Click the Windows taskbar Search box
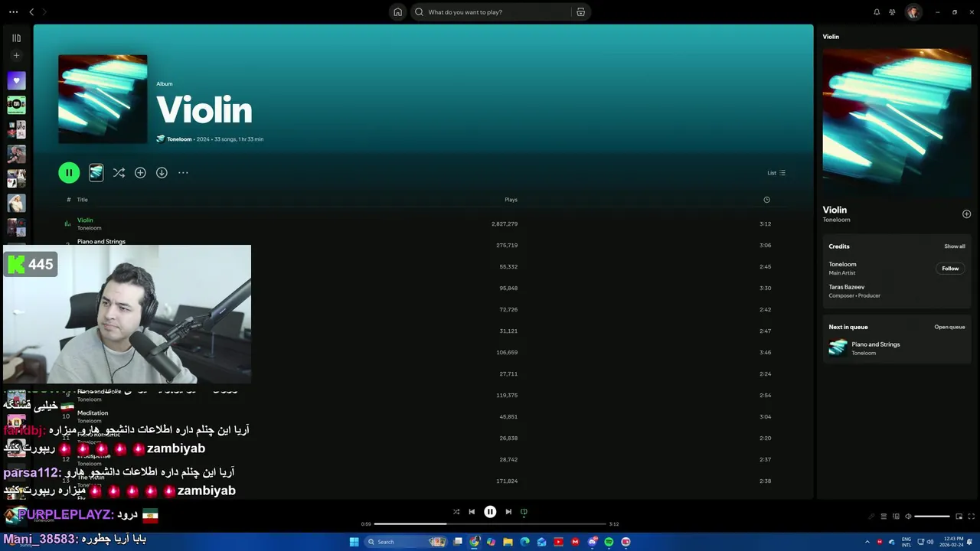This screenshot has height=551, width=980. click(406, 542)
